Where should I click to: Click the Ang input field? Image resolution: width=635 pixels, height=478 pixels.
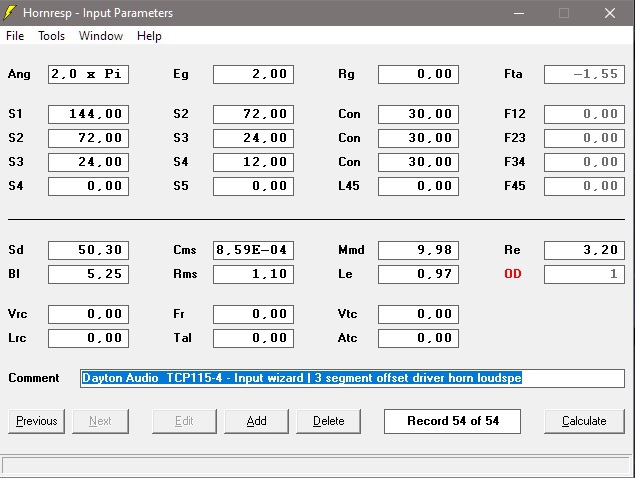[x=88, y=74]
